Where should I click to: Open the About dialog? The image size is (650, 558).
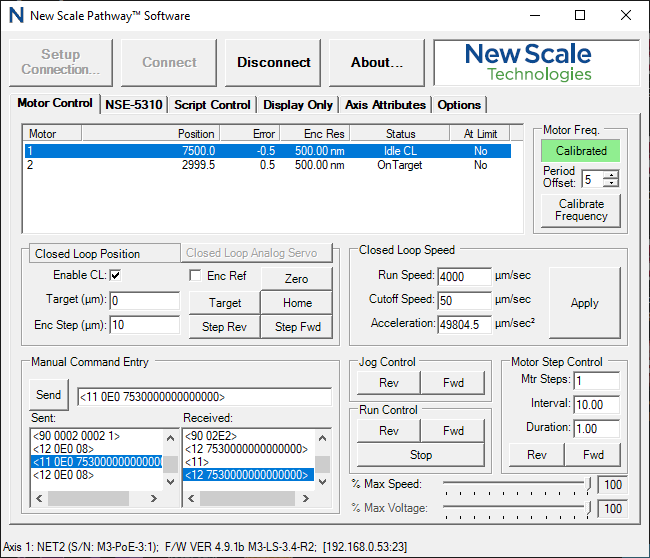tap(377, 62)
